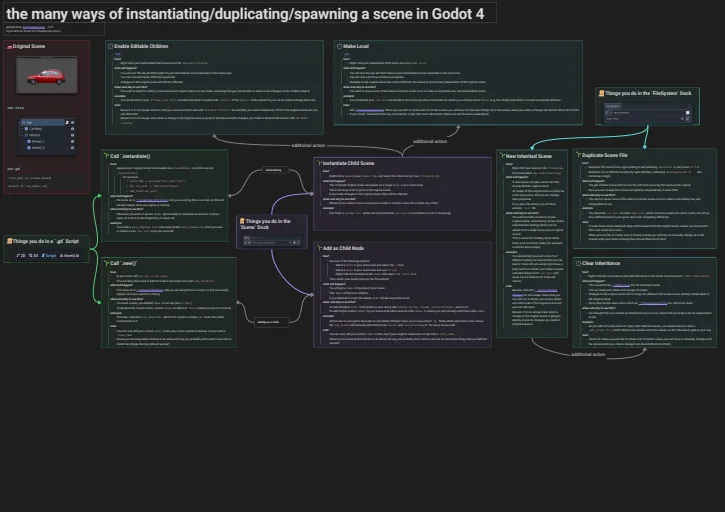Open the blue link in Call .new() card
725x512 pixels.
click(x=149, y=290)
